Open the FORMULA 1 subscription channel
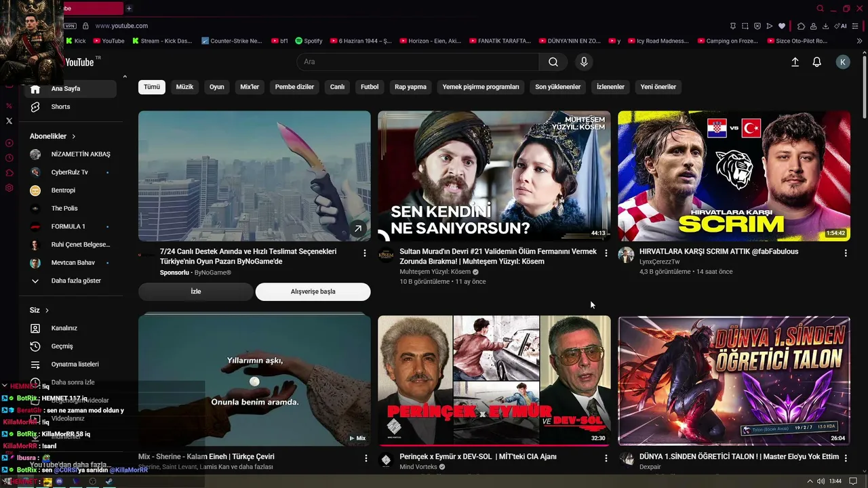 [x=71, y=226]
